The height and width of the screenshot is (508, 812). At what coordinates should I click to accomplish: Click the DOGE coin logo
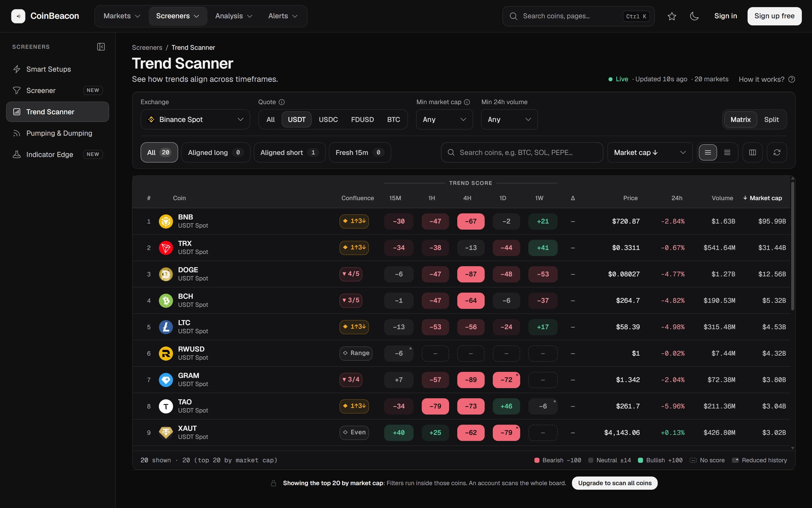pyautogui.click(x=166, y=274)
